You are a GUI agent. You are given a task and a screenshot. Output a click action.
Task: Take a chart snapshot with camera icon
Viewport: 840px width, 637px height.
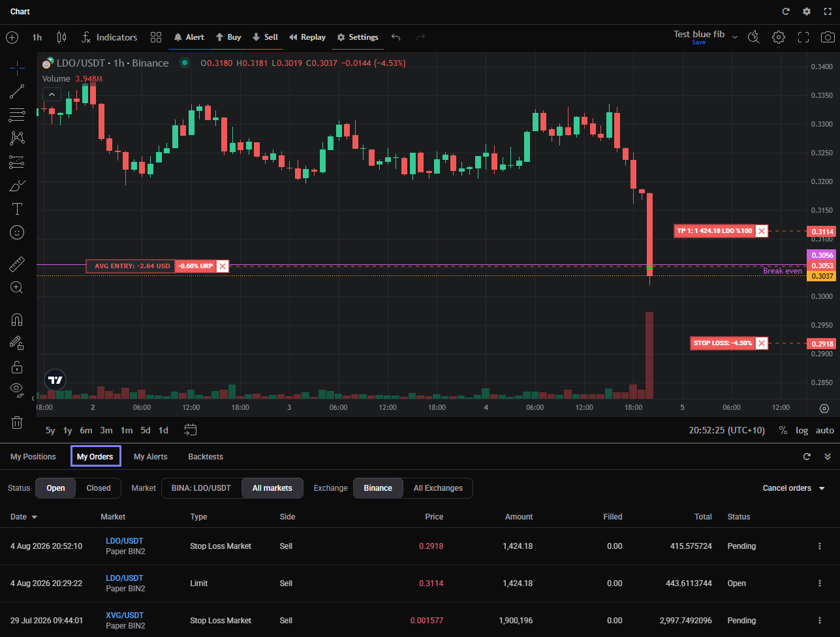click(827, 37)
